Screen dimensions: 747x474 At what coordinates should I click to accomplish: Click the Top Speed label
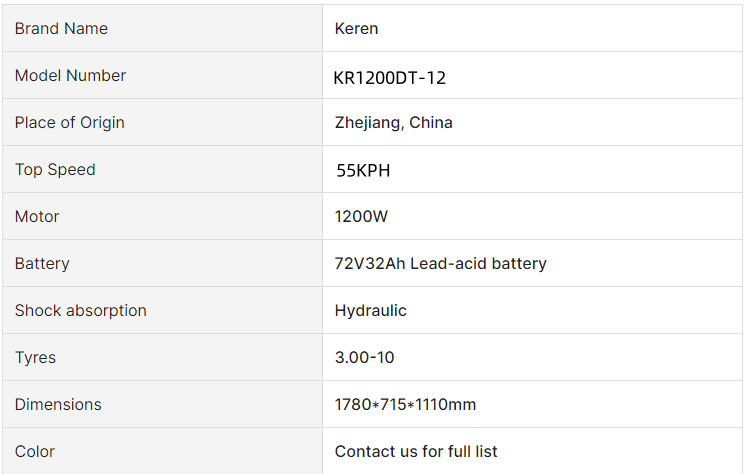pos(55,170)
